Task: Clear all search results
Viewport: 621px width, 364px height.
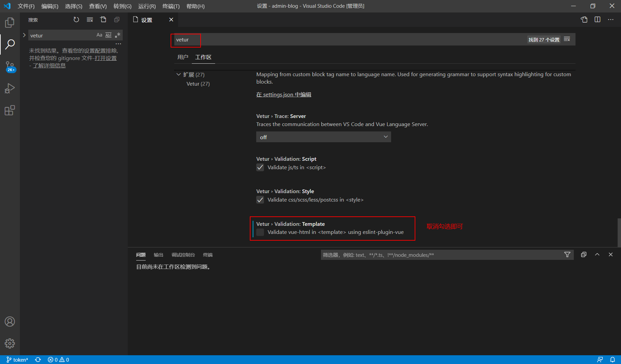Action: coord(90,20)
